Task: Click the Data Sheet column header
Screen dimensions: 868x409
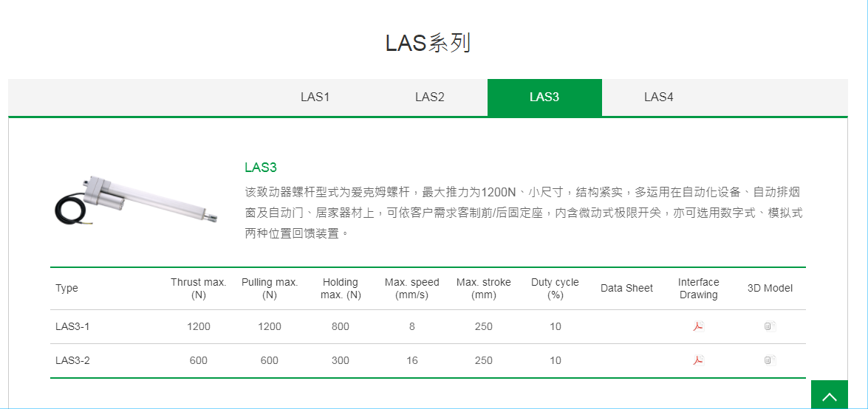Action: click(x=626, y=289)
